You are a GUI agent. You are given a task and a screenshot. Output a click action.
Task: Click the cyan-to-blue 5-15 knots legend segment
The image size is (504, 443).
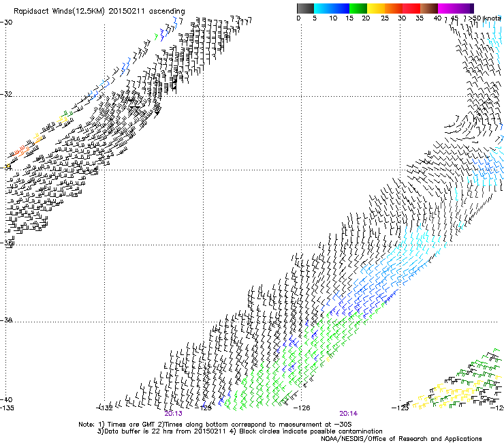coord(332,8)
